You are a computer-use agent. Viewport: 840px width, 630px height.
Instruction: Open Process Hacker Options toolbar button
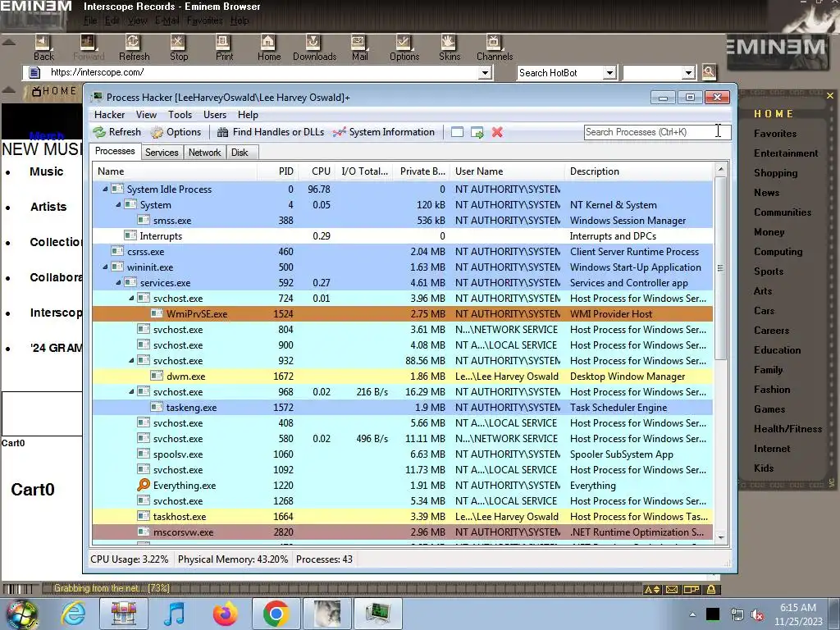click(176, 132)
